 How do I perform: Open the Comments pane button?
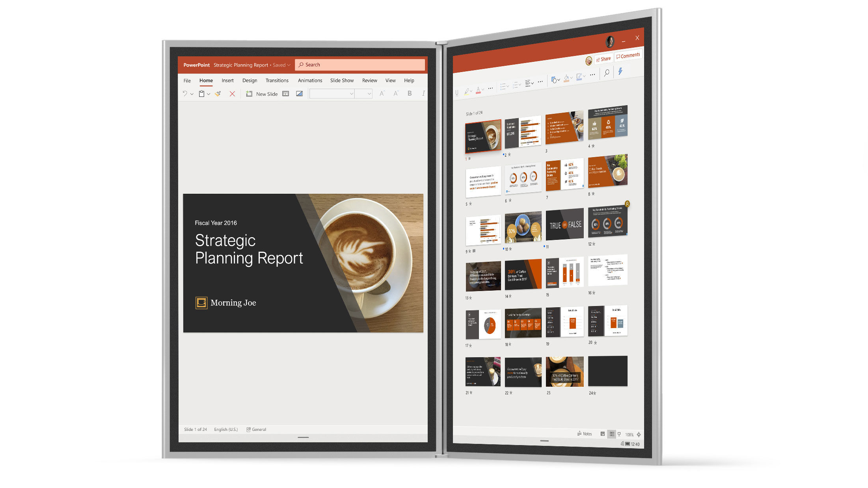[628, 56]
